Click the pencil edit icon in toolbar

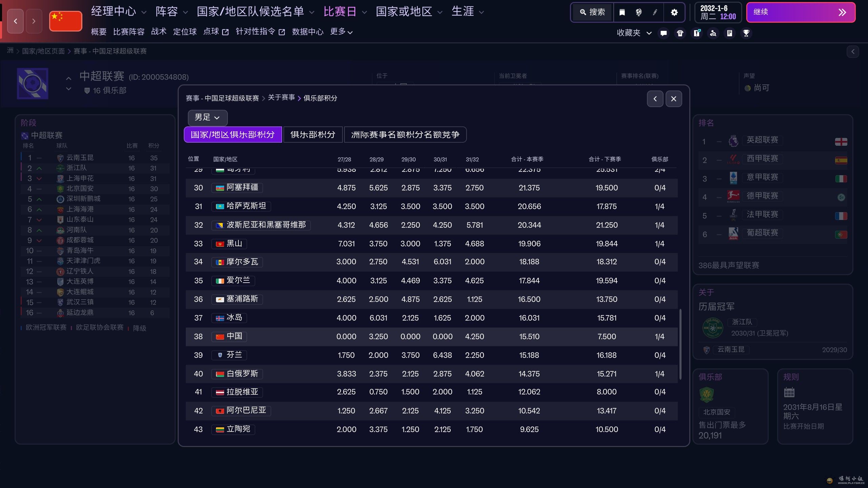point(655,13)
